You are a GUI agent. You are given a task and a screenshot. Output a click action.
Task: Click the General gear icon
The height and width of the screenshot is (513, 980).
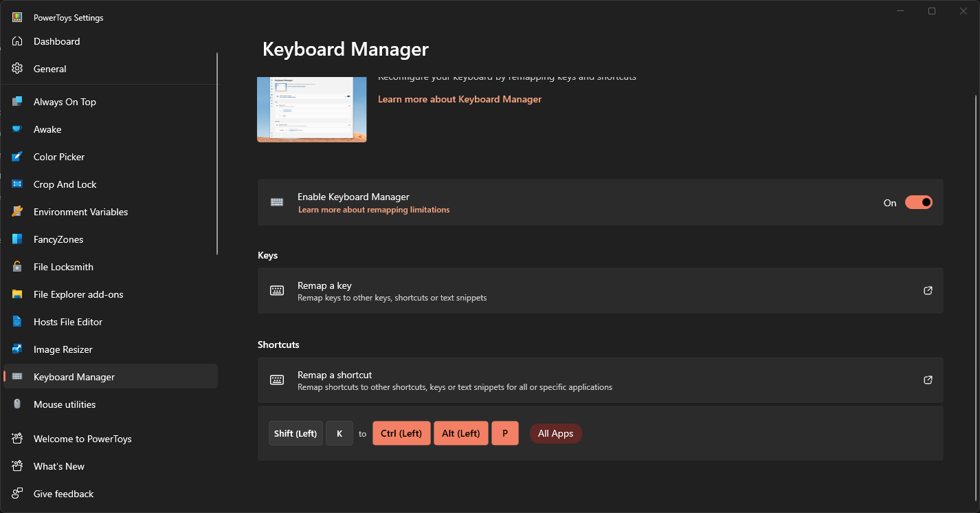(x=17, y=69)
